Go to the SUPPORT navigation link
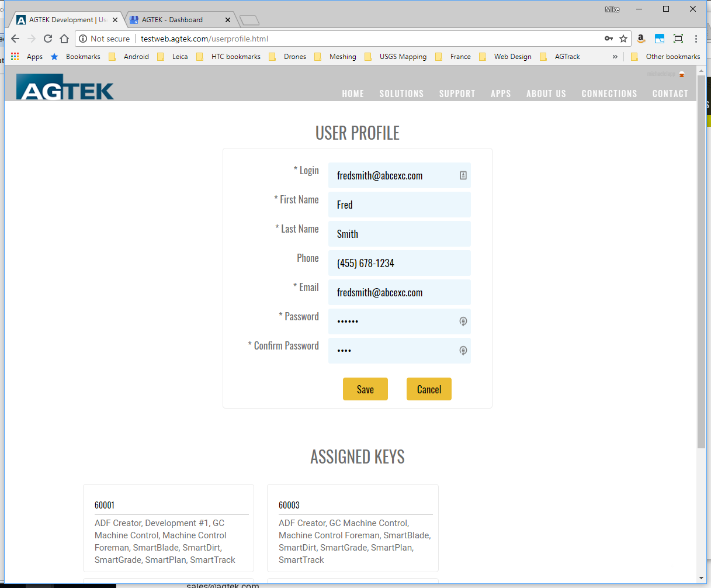 point(457,94)
